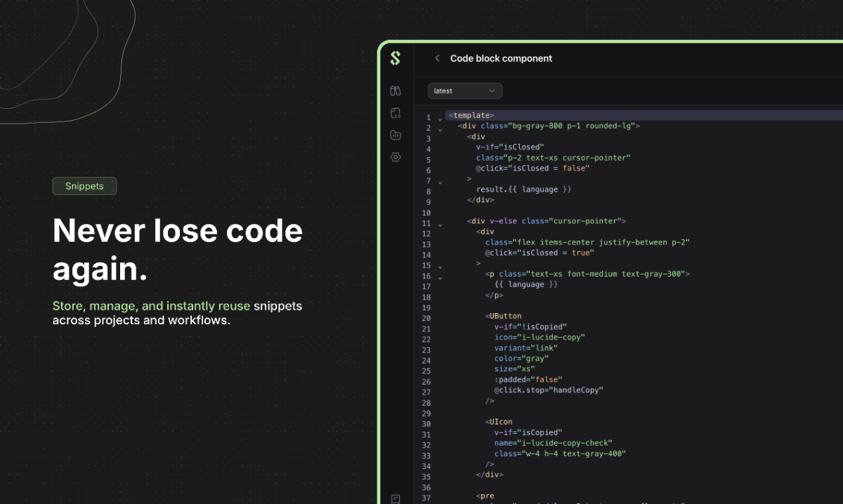This screenshot has height=504, width=843.
Task: Click line number 20 in the gutter
Action: pyautogui.click(x=426, y=318)
